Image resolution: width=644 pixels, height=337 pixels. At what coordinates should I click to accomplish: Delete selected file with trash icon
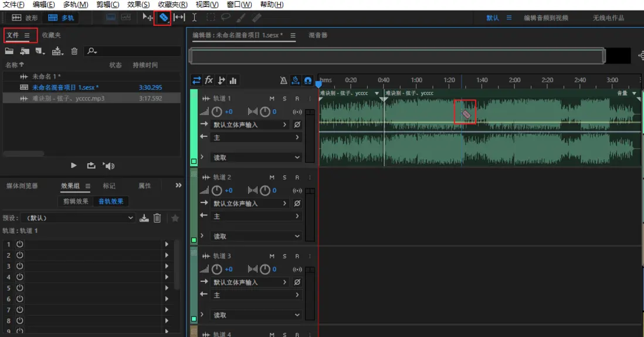coord(74,52)
